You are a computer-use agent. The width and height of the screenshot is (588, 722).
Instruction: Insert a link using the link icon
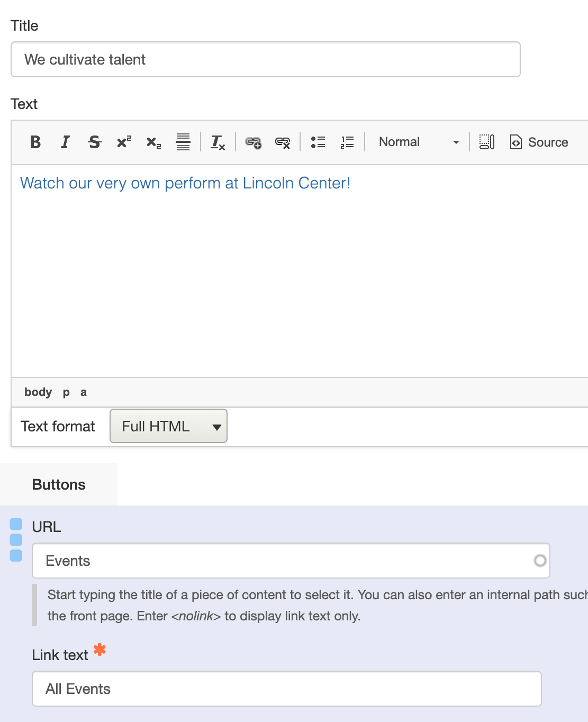[x=254, y=142]
